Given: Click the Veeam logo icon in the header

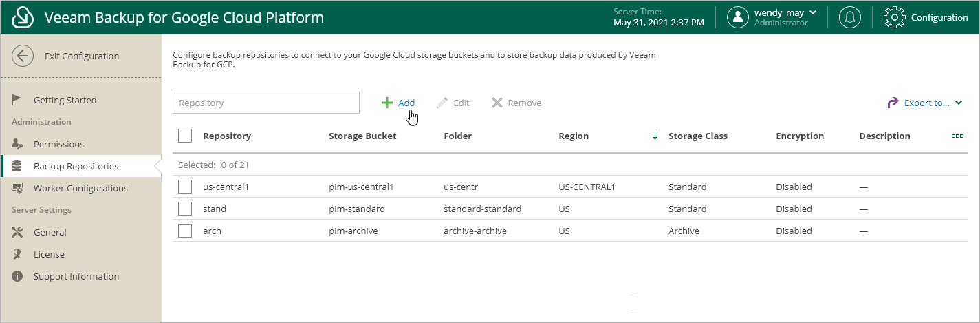Looking at the screenshot, I should [23, 17].
